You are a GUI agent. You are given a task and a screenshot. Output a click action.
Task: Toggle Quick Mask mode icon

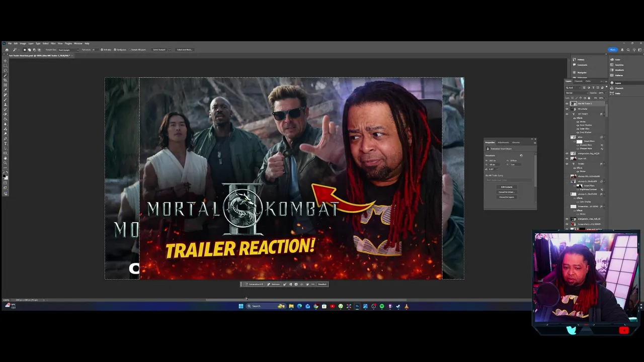pos(6,183)
